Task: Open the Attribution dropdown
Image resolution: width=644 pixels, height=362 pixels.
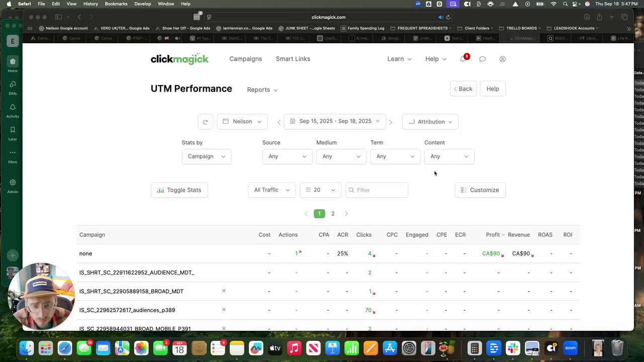Action: point(430,122)
